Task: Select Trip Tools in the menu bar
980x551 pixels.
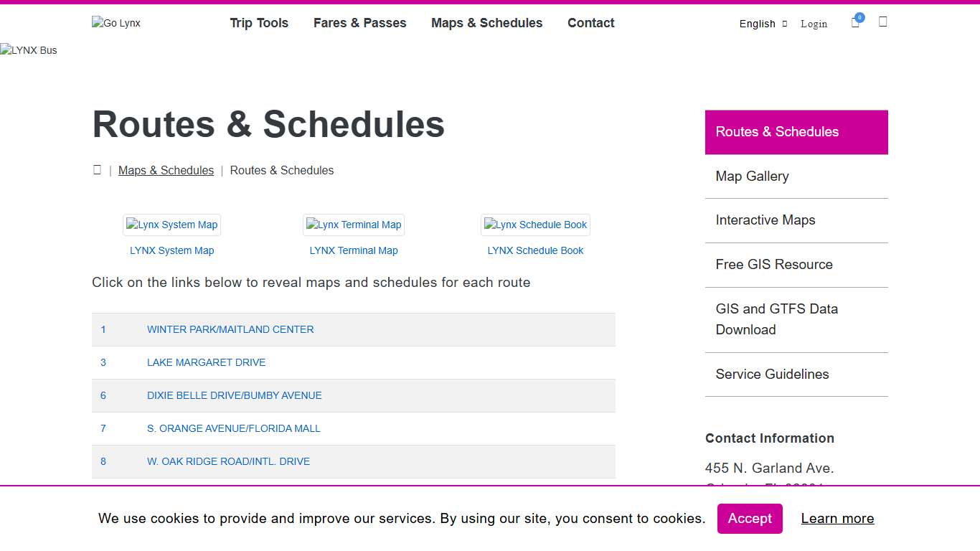Action: point(259,23)
